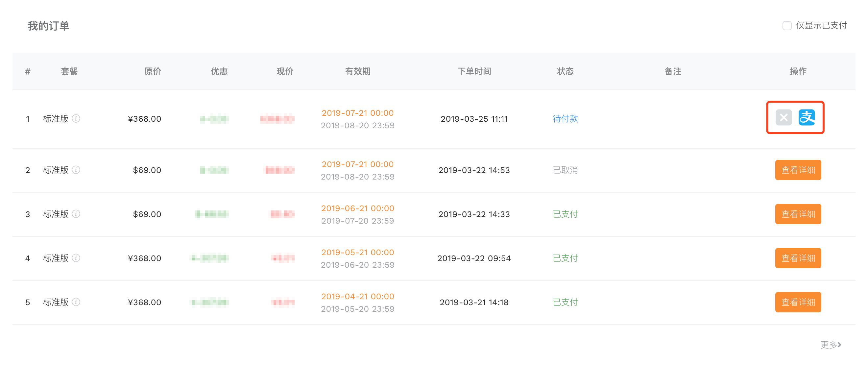
Task: View order 5 details via 查看详细 button
Action: coord(798,302)
